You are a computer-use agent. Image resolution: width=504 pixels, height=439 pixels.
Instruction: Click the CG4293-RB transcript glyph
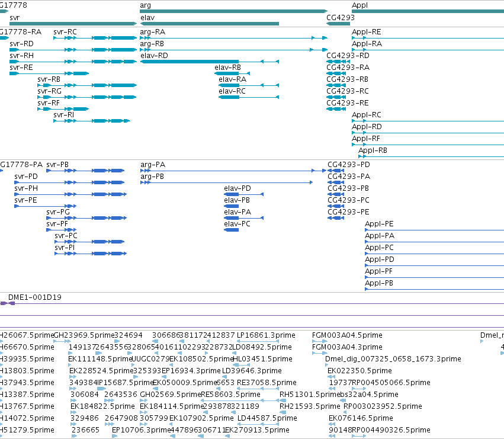coord(336,85)
